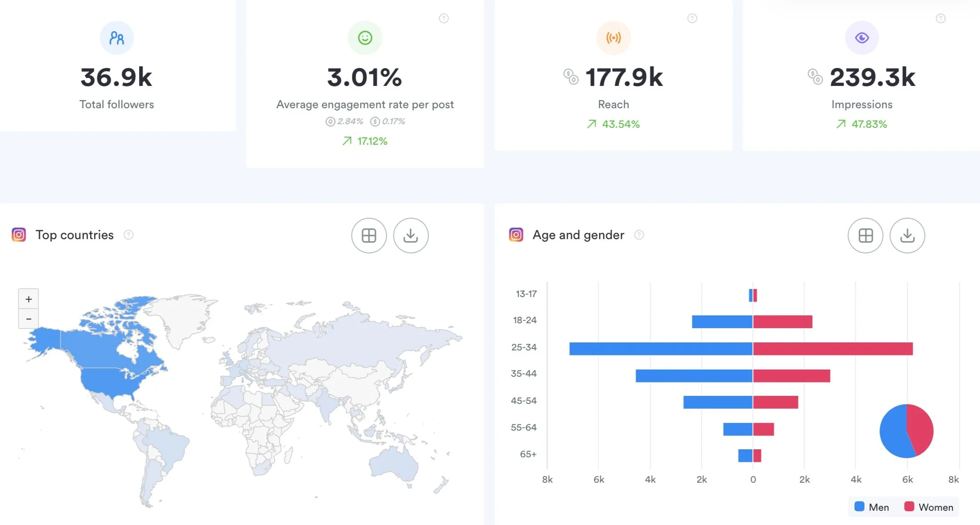
Task: Click the Impressions eye icon
Action: click(861, 38)
